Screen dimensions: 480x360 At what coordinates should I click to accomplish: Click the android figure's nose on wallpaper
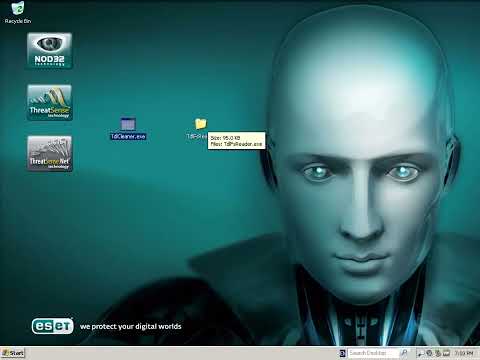[362, 223]
